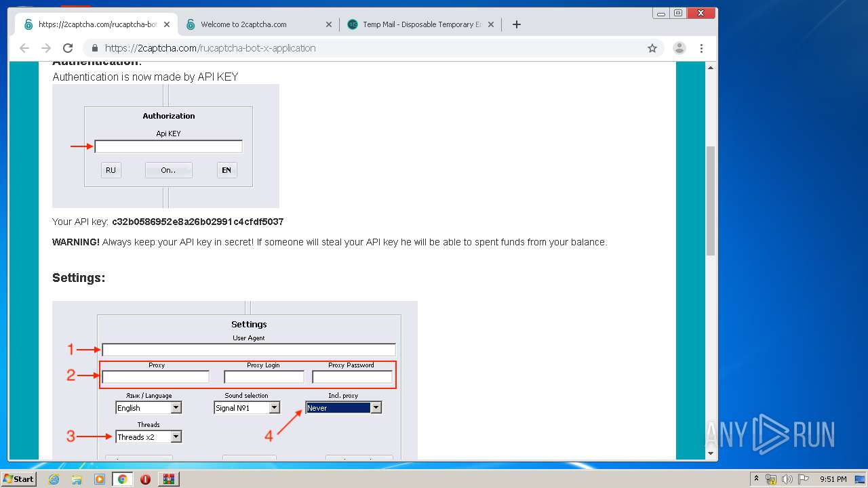Launch Internet Explorer from the taskbar

(54, 479)
